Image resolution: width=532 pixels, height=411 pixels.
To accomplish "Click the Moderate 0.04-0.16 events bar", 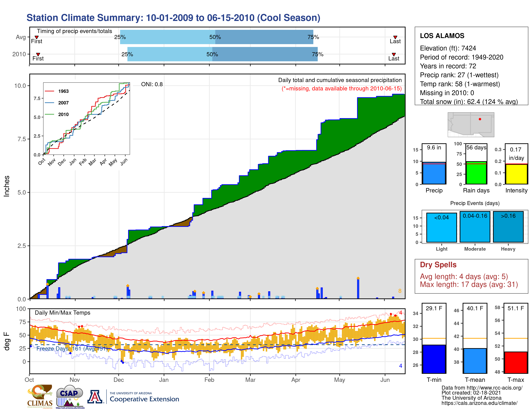I will point(475,227).
